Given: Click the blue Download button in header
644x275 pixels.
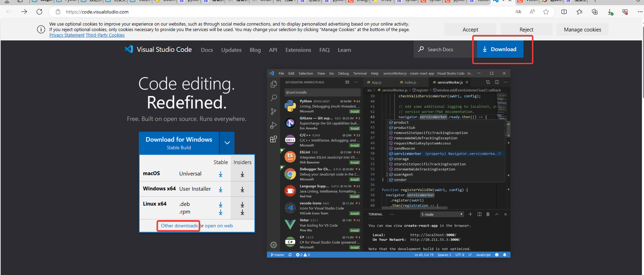Looking at the screenshot, I should [500, 49].
